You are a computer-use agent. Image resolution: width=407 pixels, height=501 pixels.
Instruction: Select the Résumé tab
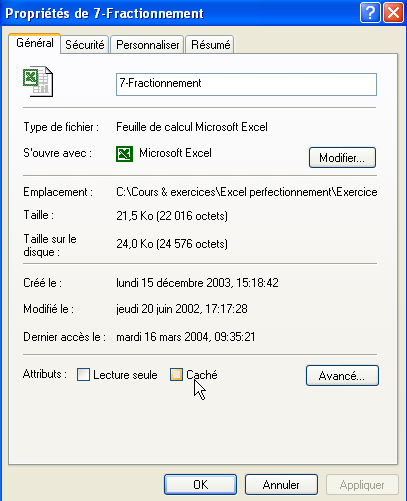tap(210, 45)
